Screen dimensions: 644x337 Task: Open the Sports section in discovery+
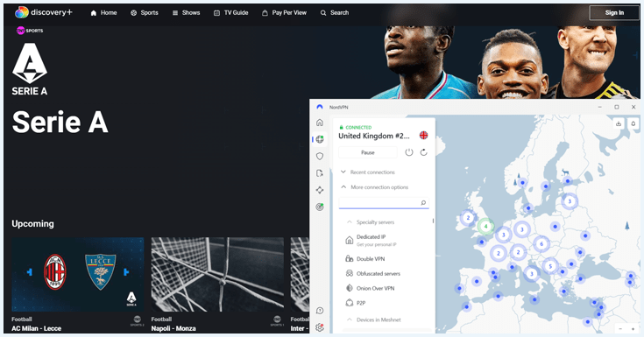[x=145, y=13]
